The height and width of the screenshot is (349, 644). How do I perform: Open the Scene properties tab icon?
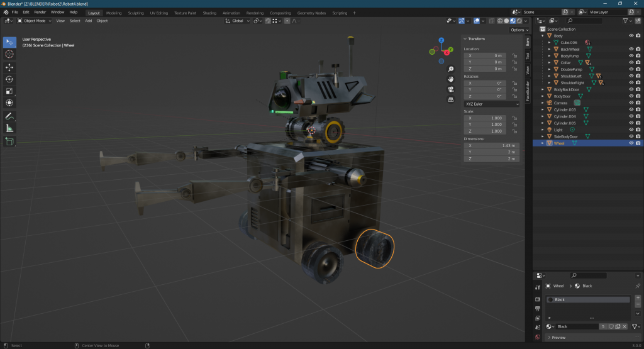click(538, 328)
